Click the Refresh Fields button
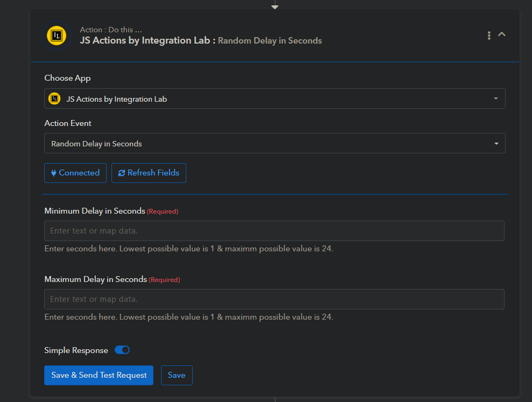 pyautogui.click(x=149, y=173)
